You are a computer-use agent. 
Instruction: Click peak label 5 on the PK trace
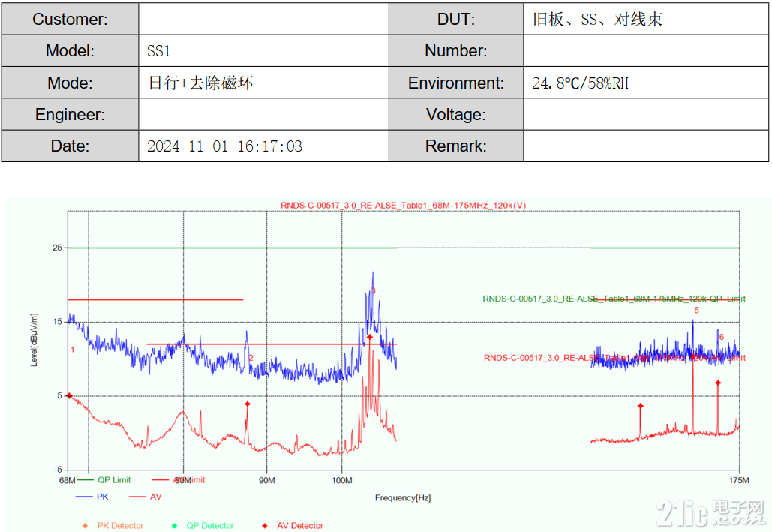tap(697, 311)
